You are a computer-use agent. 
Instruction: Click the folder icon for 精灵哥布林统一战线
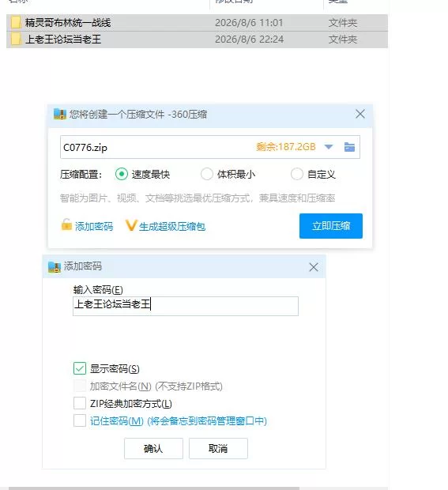click(16, 22)
